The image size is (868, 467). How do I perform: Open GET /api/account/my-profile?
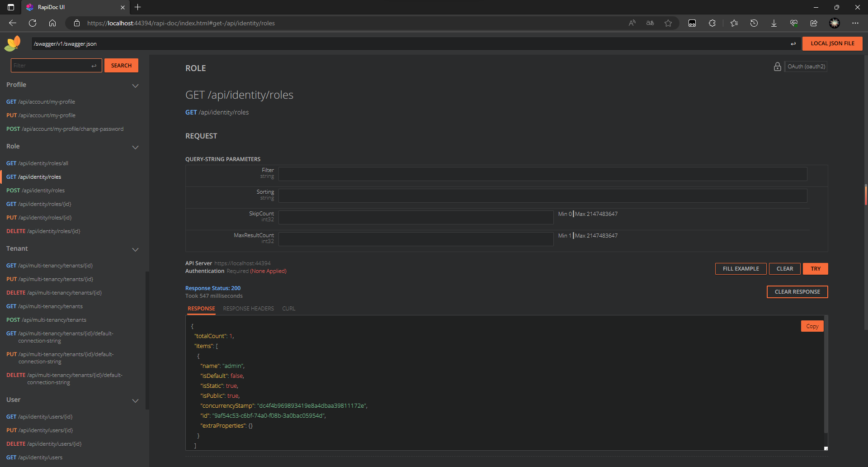[41, 102]
